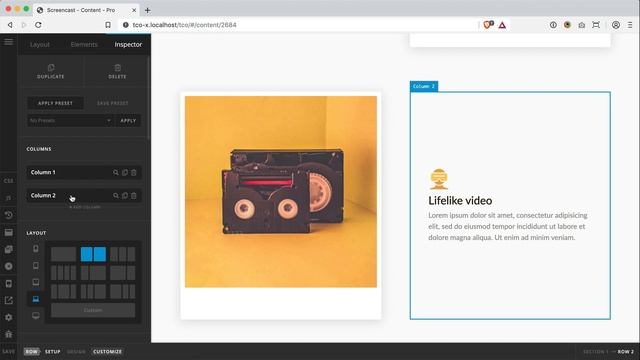
Task: Click the Section 1 breadcrumb at bottom right
Action: click(x=596, y=351)
